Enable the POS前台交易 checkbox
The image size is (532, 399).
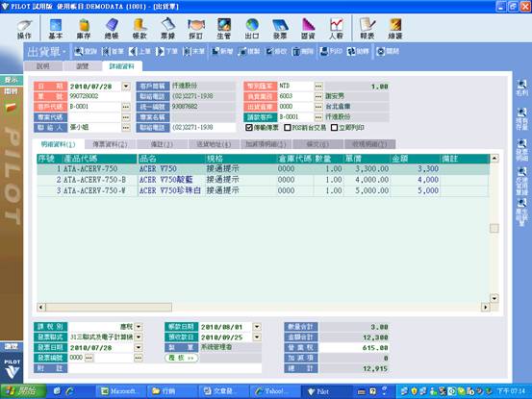click(x=288, y=128)
